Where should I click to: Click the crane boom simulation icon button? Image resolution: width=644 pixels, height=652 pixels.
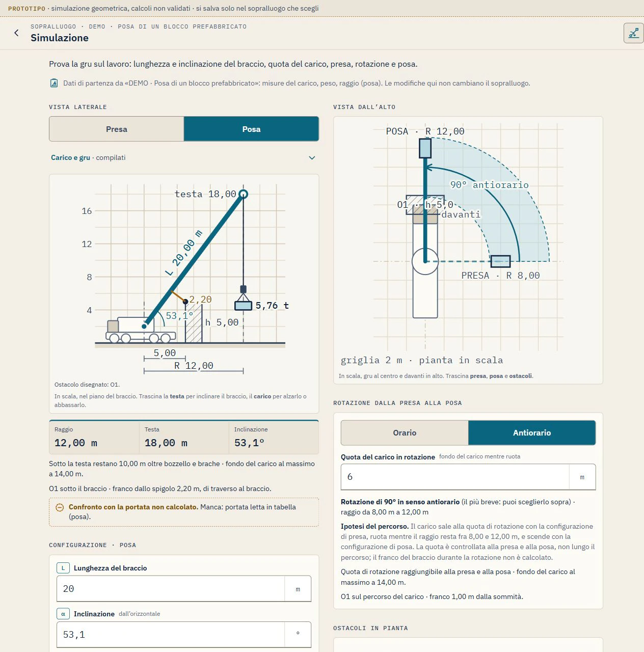pos(633,33)
